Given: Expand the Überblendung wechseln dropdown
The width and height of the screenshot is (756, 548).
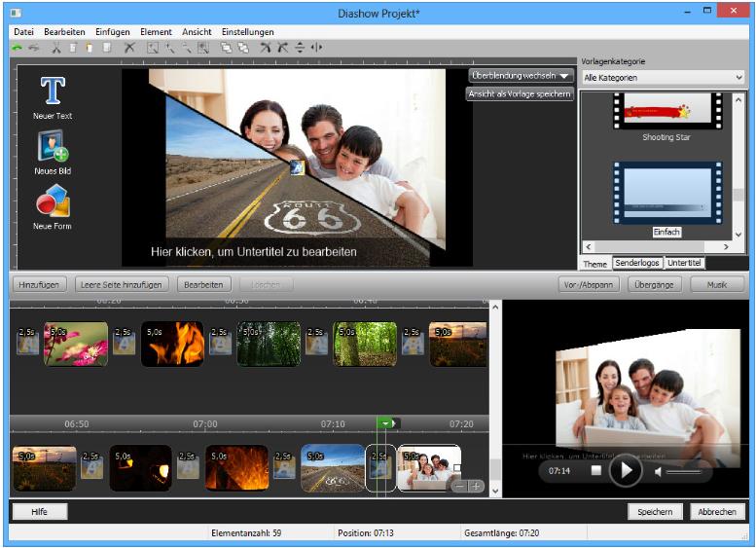Looking at the screenshot, I should coord(521,75).
